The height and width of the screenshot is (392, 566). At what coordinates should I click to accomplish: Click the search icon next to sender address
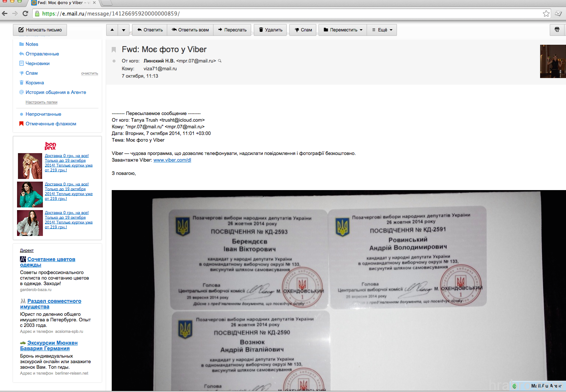point(220,61)
